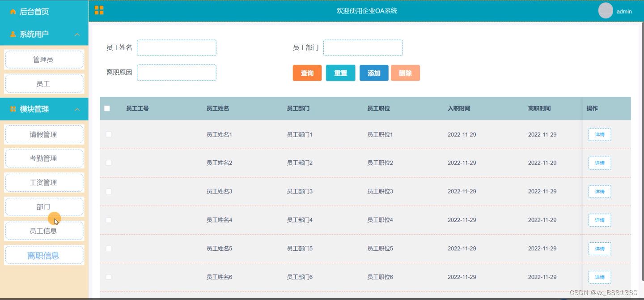Collapse the 模块管理 section chevron
The width and height of the screenshot is (644, 300).
[77, 110]
